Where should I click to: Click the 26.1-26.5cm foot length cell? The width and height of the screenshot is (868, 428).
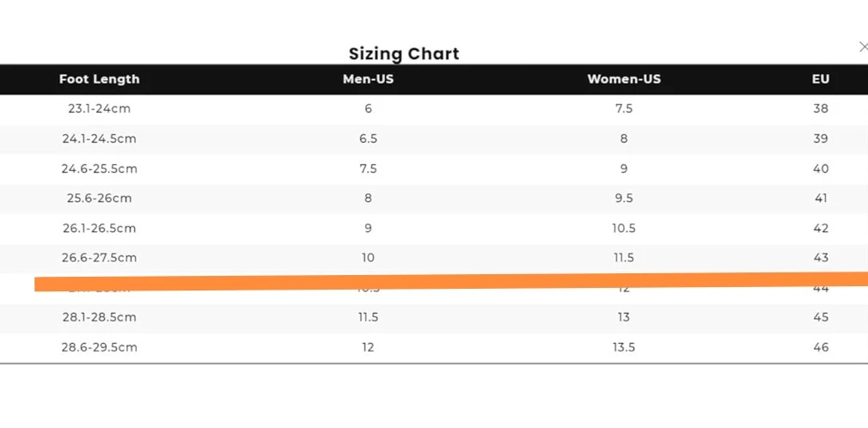[99, 229]
